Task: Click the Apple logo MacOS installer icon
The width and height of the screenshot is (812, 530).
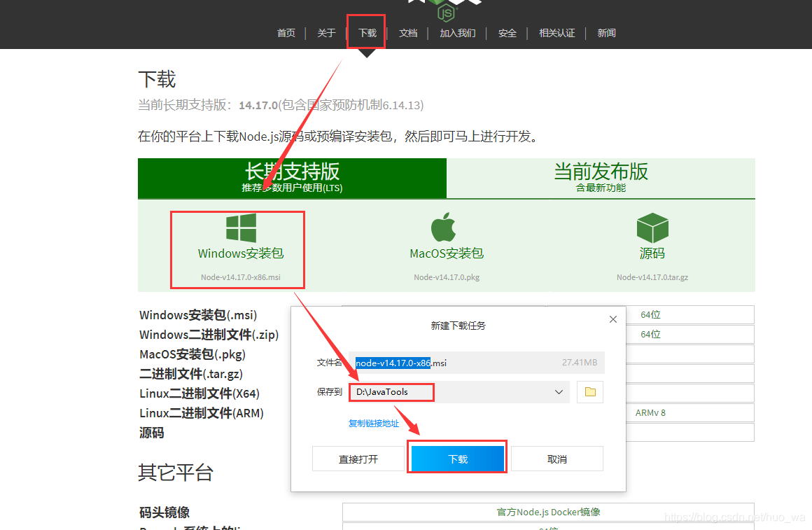Action: (x=443, y=227)
